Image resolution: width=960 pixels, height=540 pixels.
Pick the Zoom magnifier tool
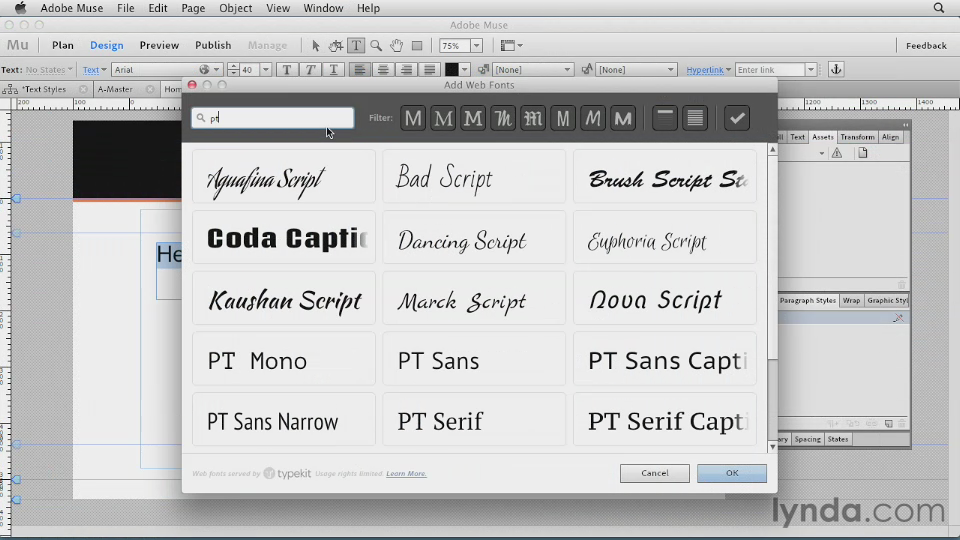point(376,46)
